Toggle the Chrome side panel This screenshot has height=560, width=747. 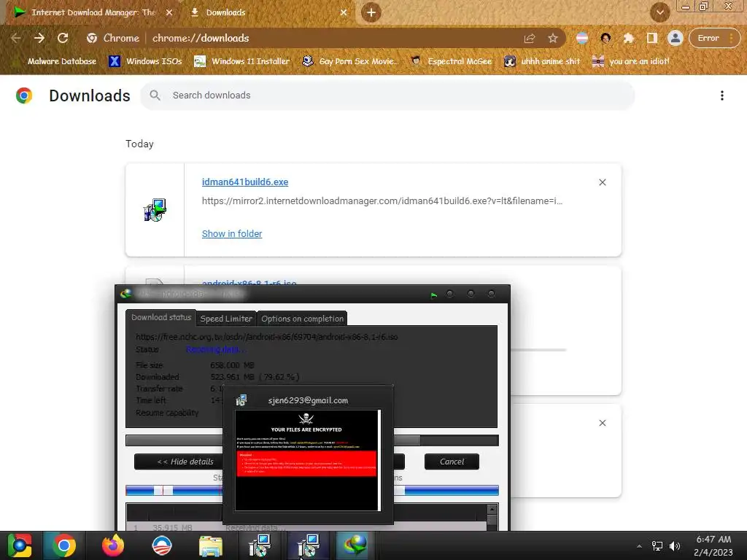click(x=651, y=38)
